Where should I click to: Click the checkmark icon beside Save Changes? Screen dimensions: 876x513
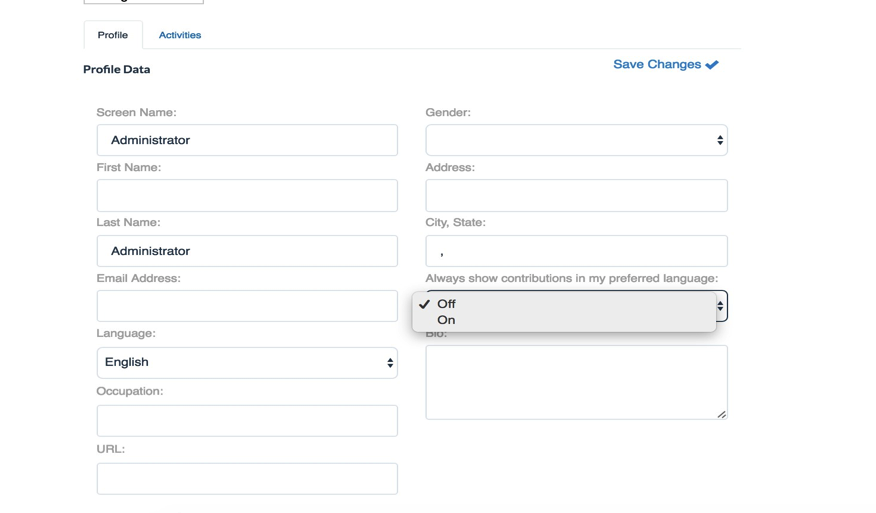pyautogui.click(x=712, y=65)
